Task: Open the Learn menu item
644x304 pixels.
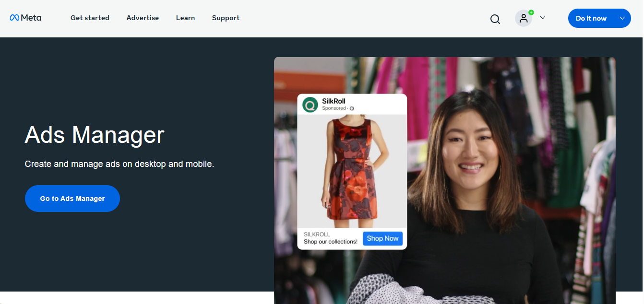Action: (185, 18)
